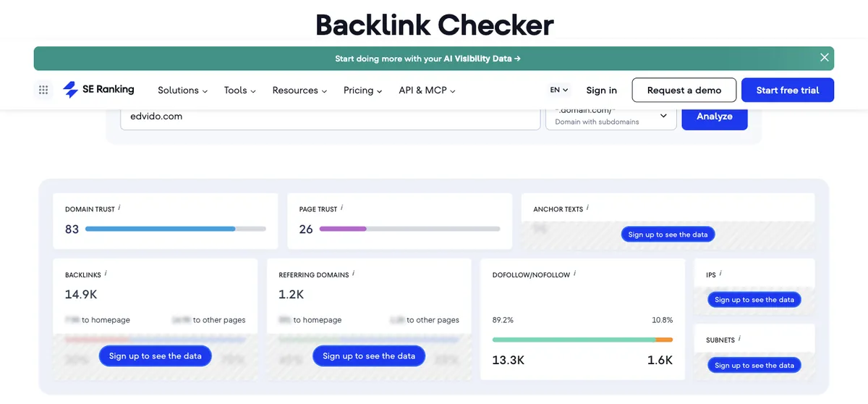
Task: Click Sign up button in Subnets card
Action: (x=754, y=365)
